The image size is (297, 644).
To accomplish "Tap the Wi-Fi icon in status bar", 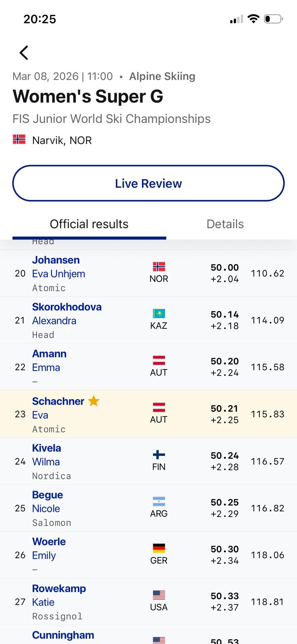I will click(x=253, y=19).
